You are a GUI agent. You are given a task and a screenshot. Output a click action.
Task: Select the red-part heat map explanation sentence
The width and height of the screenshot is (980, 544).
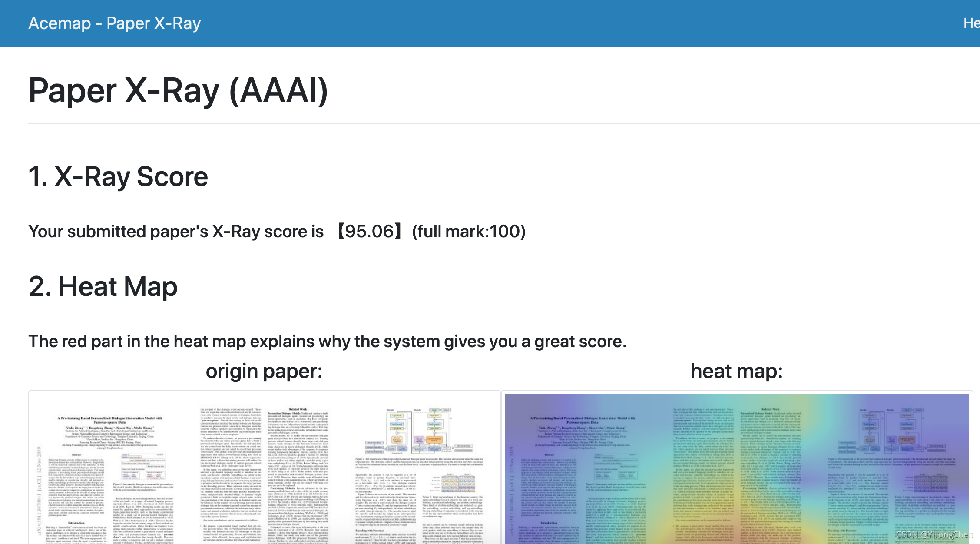click(328, 342)
